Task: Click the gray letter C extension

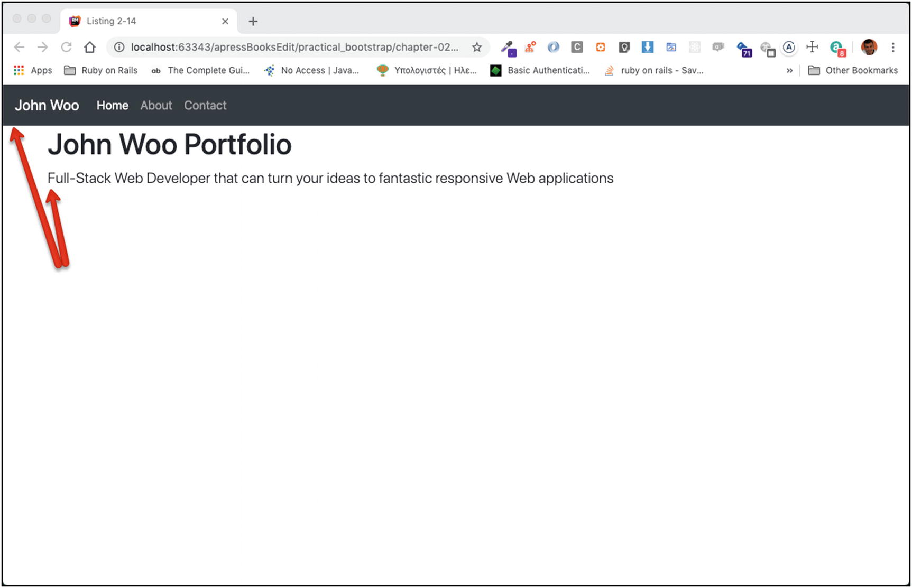Action: tap(577, 48)
